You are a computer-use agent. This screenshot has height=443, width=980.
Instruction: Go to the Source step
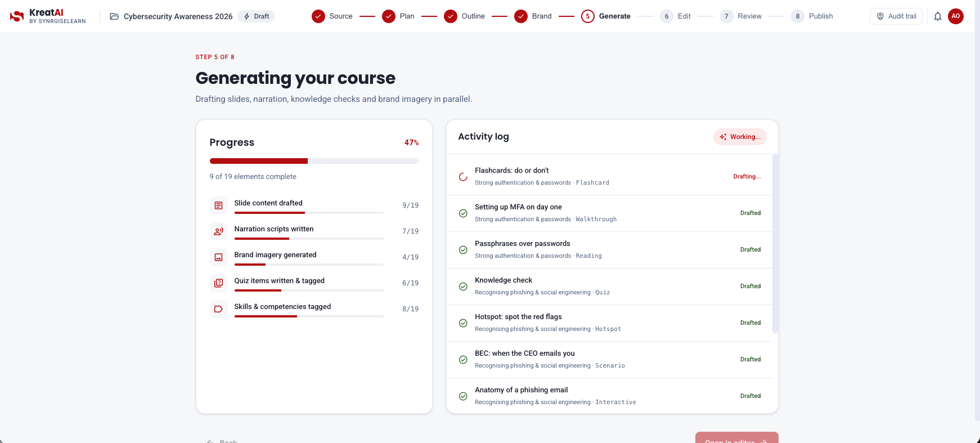tap(332, 16)
